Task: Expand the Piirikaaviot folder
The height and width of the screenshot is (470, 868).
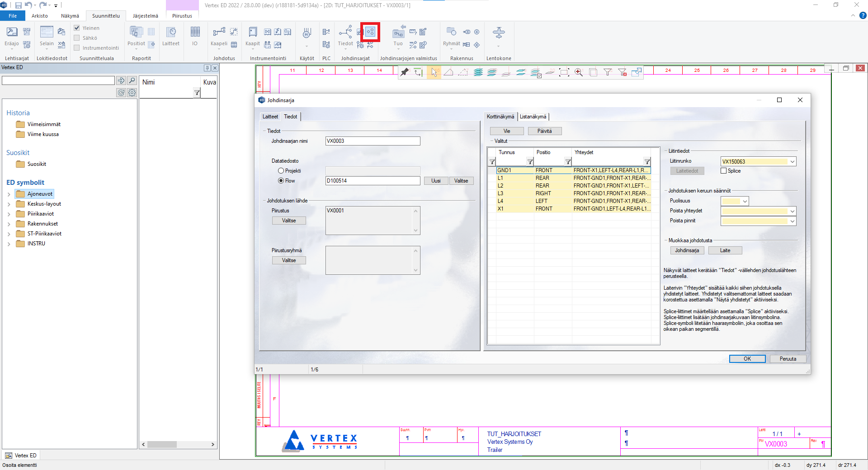Action: [x=9, y=214]
